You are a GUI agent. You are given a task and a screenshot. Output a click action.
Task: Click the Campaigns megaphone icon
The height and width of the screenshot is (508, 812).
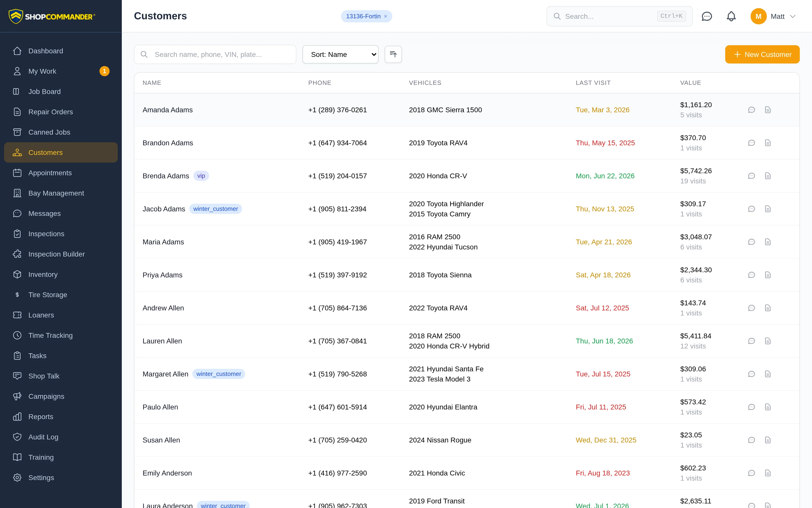pyautogui.click(x=17, y=396)
